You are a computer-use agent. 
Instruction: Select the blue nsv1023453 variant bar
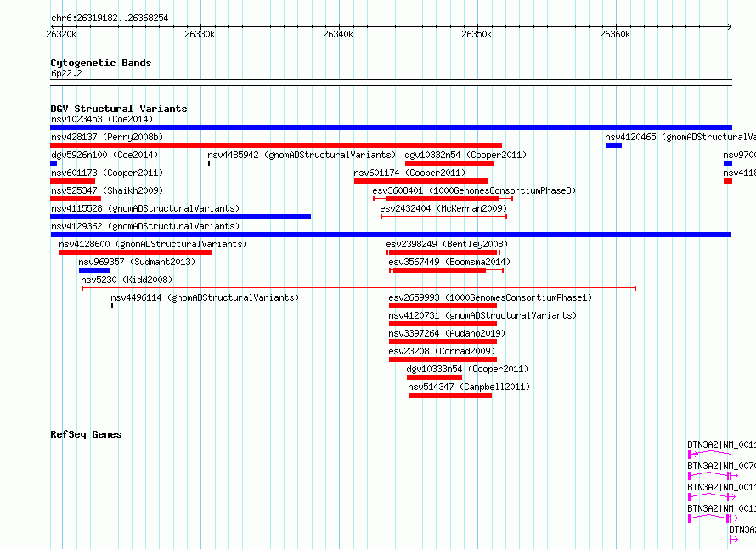pyautogui.click(x=391, y=127)
